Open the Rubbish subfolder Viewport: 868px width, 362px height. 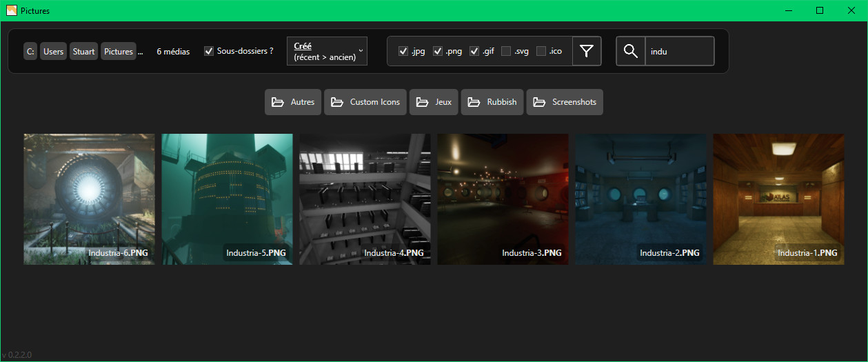coord(492,102)
